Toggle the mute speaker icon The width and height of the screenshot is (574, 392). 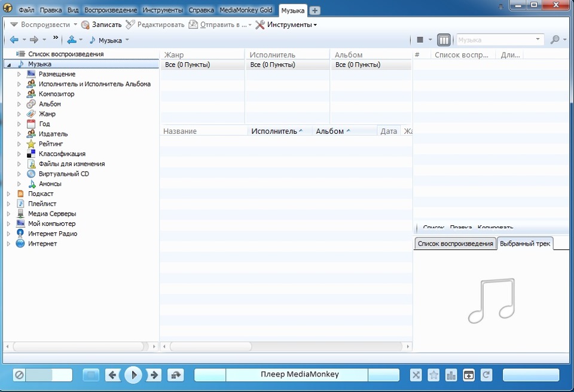(19, 375)
